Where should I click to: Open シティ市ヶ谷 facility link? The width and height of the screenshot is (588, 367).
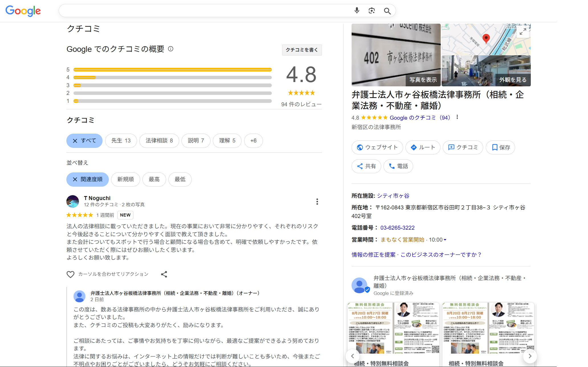[x=393, y=196]
